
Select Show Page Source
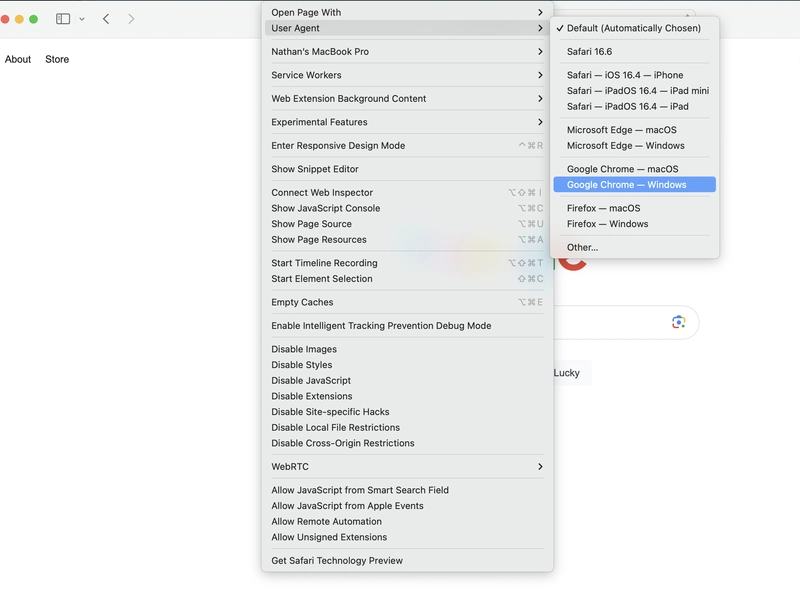(407, 224)
